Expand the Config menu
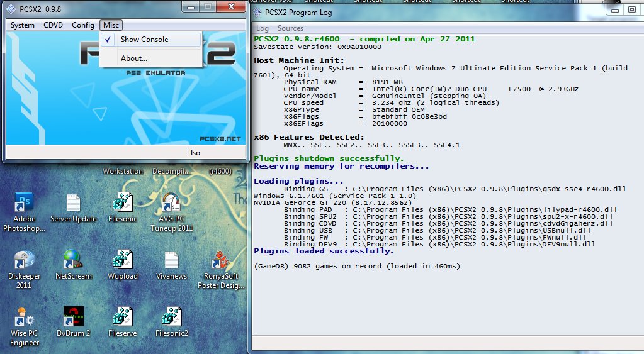This screenshot has width=644, height=354. [83, 25]
